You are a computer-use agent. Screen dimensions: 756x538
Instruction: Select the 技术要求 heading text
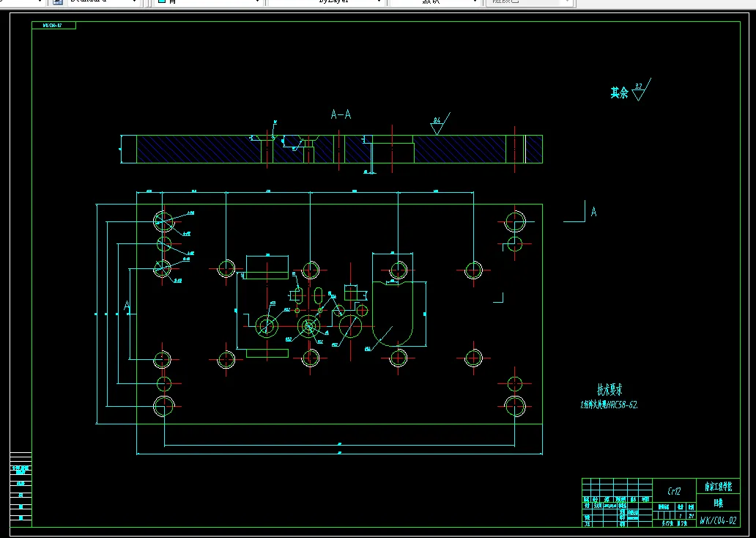pos(609,389)
